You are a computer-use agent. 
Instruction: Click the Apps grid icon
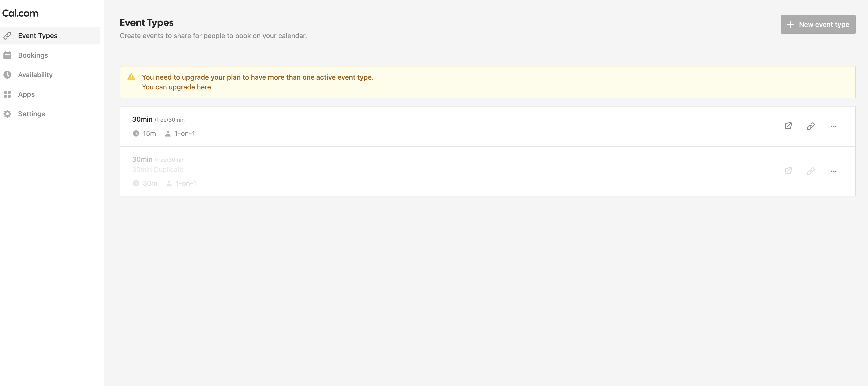pyautogui.click(x=7, y=94)
